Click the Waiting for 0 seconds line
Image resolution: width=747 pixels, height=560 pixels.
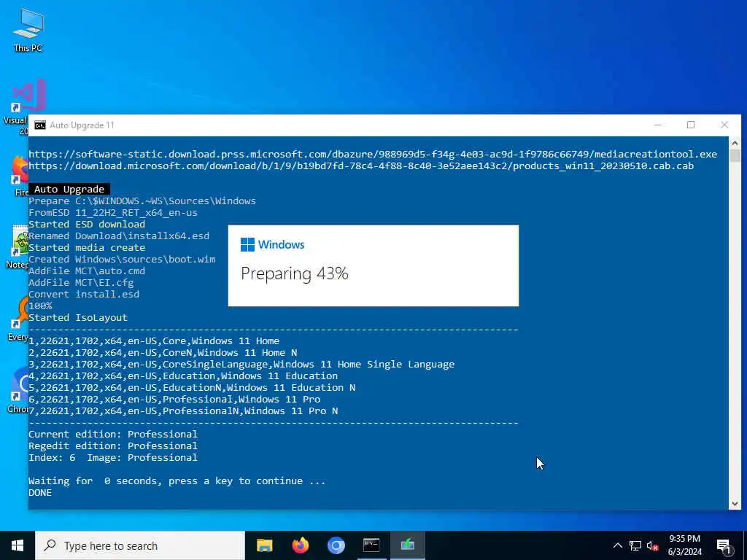click(177, 481)
